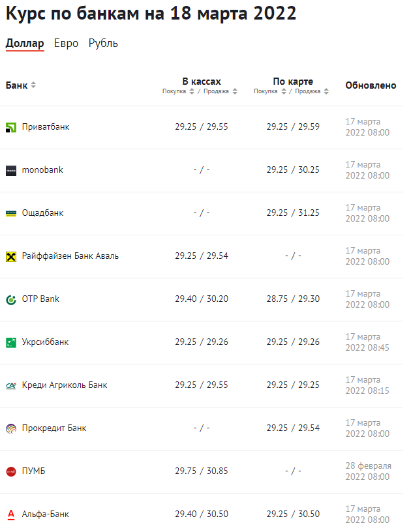411x532 pixels.
Task: Sort by В кассах Покупка arrows
Action: pos(192,91)
